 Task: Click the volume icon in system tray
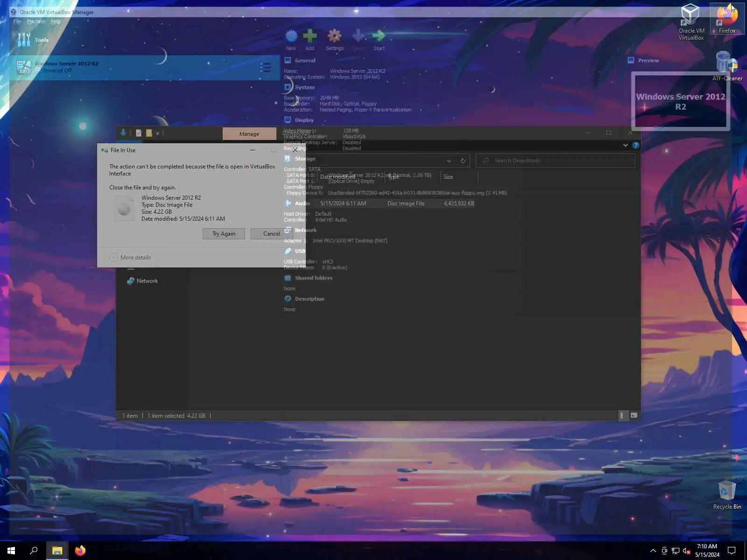pos(686,551)
